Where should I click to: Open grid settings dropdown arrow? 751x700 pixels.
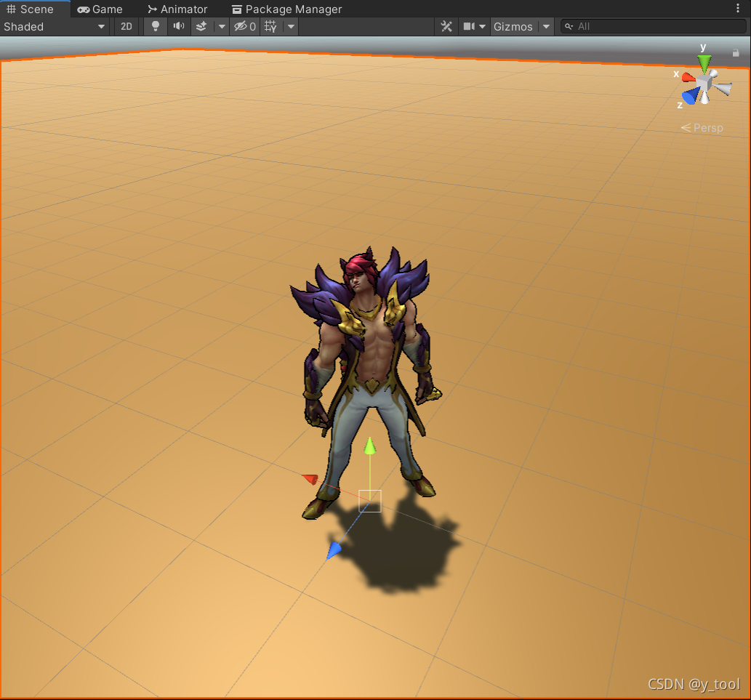[x=292, y=27]
